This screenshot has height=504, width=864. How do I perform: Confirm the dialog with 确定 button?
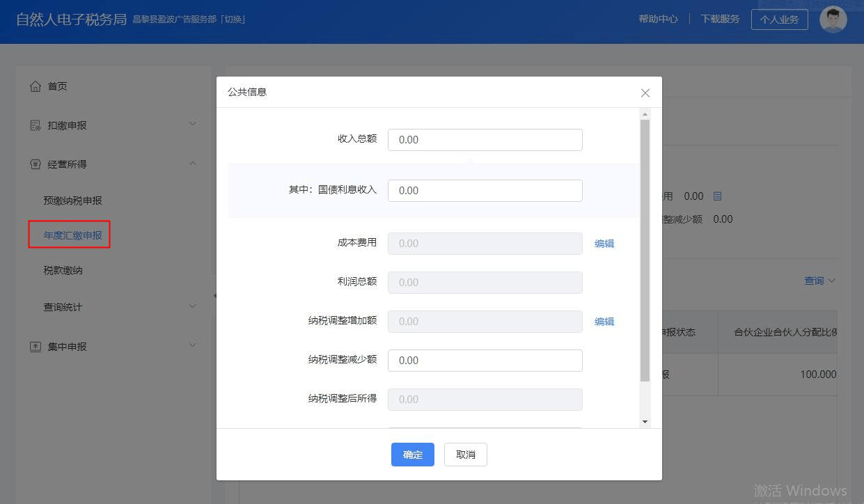[412, 454]
